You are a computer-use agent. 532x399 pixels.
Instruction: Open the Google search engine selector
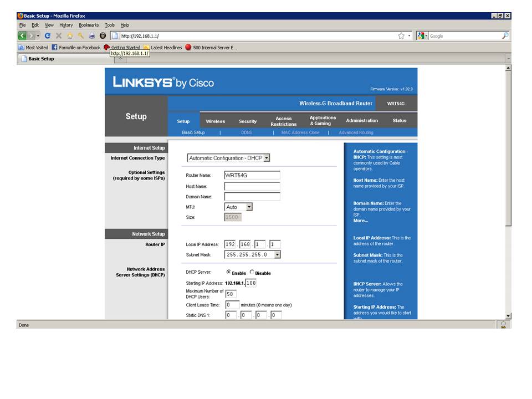pos(422,35)
